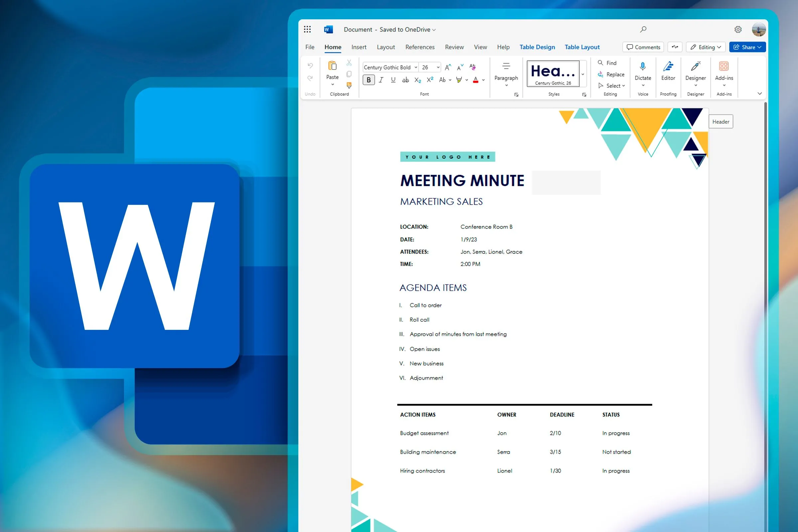This screenshot has width=798, height=532.
Task: Select the Subscript icon
Action: [417, 80]
